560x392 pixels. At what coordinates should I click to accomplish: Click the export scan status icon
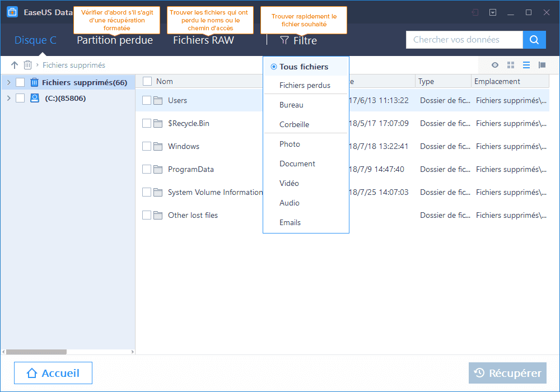[475, 12]
